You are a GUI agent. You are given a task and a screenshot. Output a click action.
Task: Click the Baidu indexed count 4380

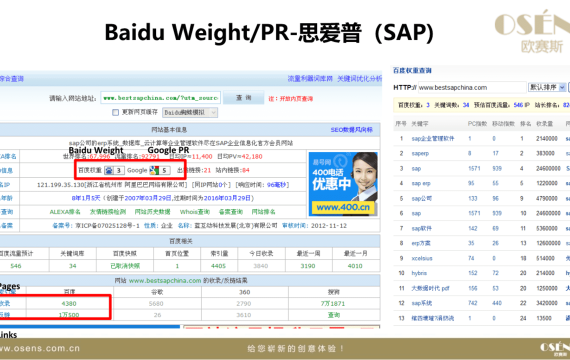click(x=69, y=304)
